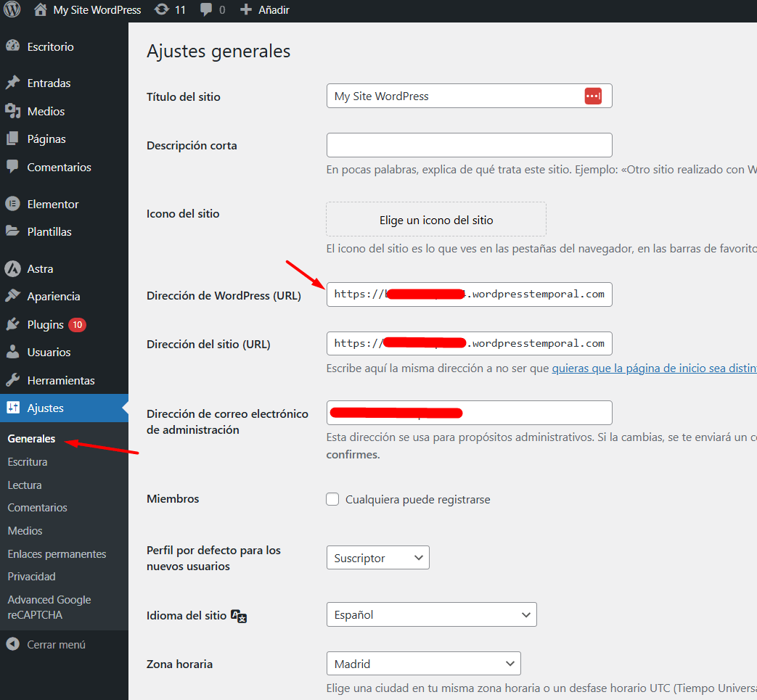The width and height of the screenshot is (757, 700).
Task: Open the Comentarios settings submenu under Ajustes
Action: [x=37, y=508]
